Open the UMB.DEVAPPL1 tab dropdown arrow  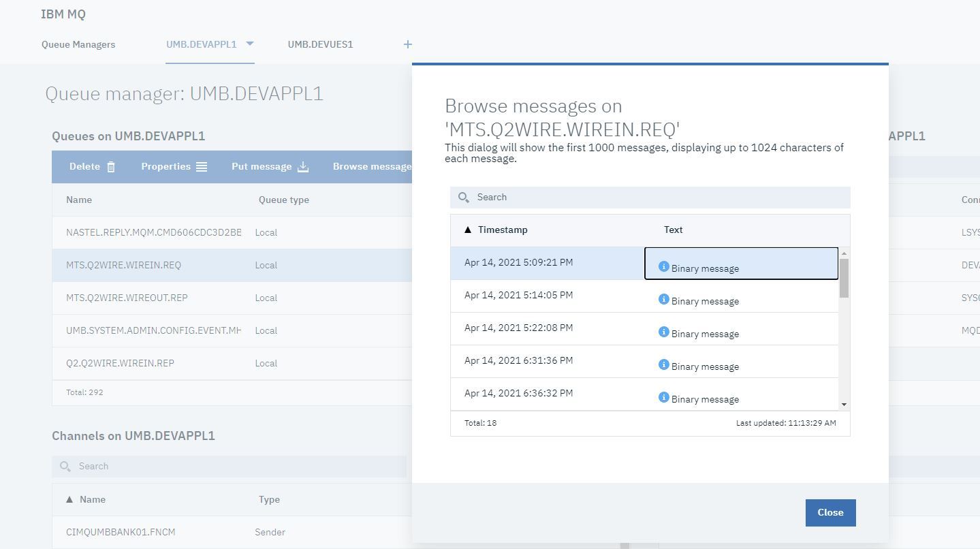click(249, 44)
